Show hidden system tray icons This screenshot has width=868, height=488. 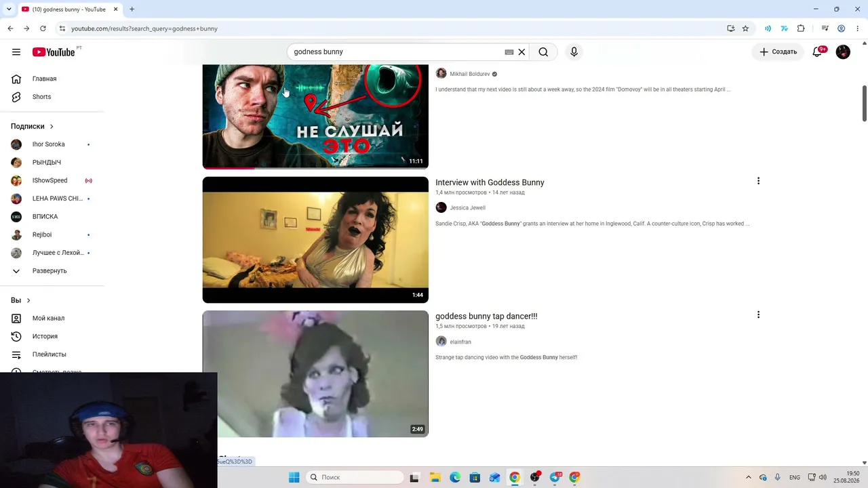(x=748, y=477)
